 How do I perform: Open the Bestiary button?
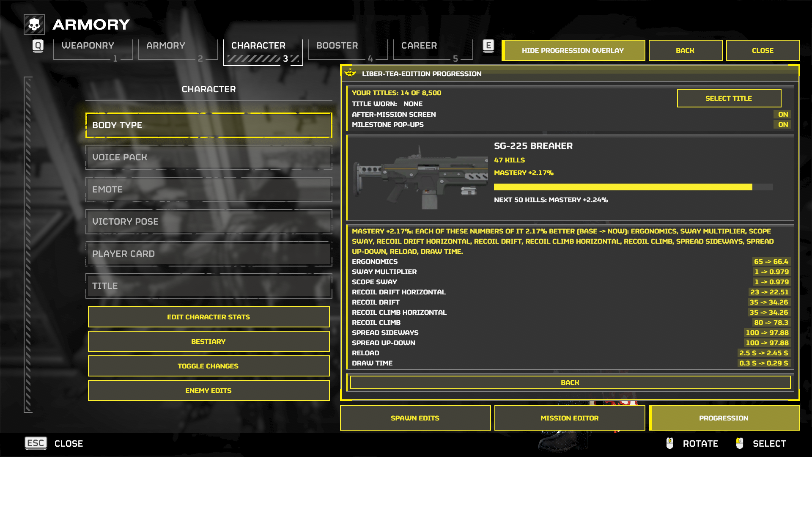[208, 341]
